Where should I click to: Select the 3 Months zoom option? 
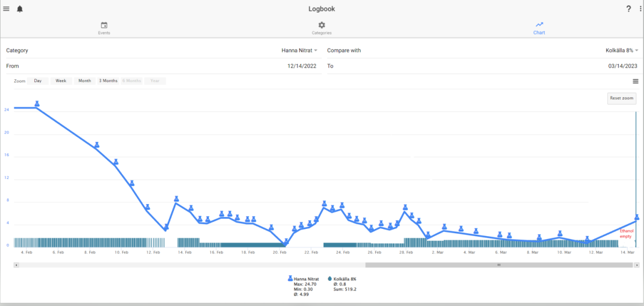(x=108, y=81)
